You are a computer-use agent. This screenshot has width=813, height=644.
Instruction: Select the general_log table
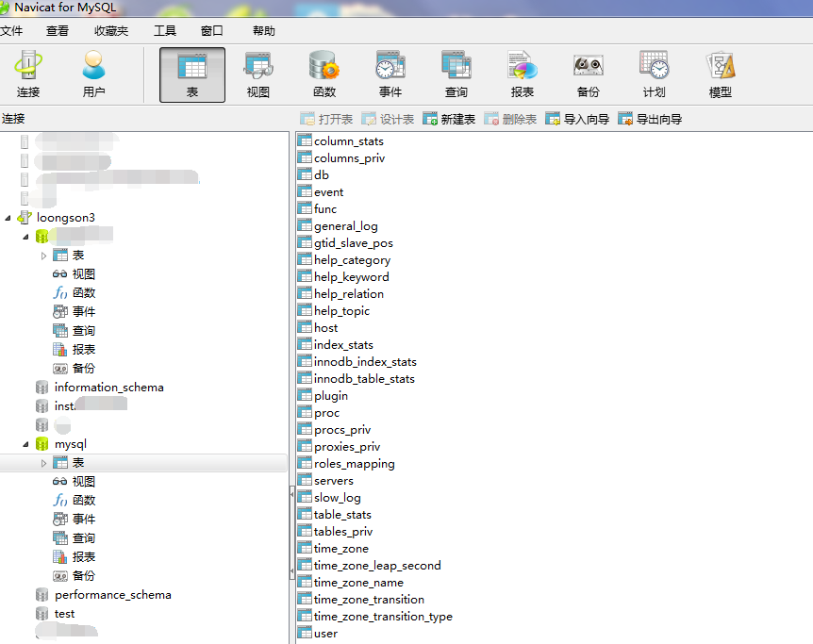pyautogui.click(x=346, y=226)
